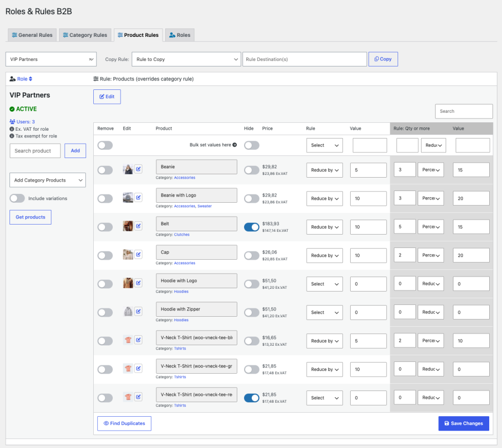The height and width of the screenshot is (448, 502).
Task: Open the Users: 3 link
Action: pos(26,122)
